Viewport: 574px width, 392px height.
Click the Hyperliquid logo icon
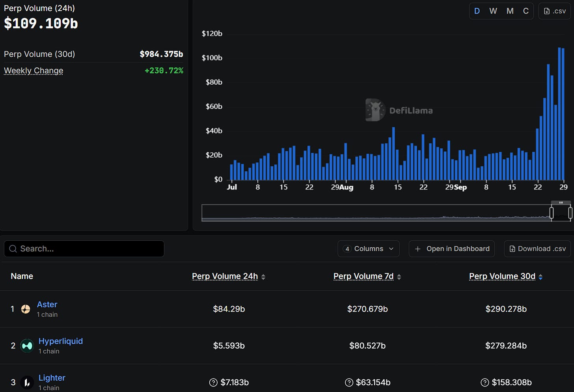pos(27,346)
